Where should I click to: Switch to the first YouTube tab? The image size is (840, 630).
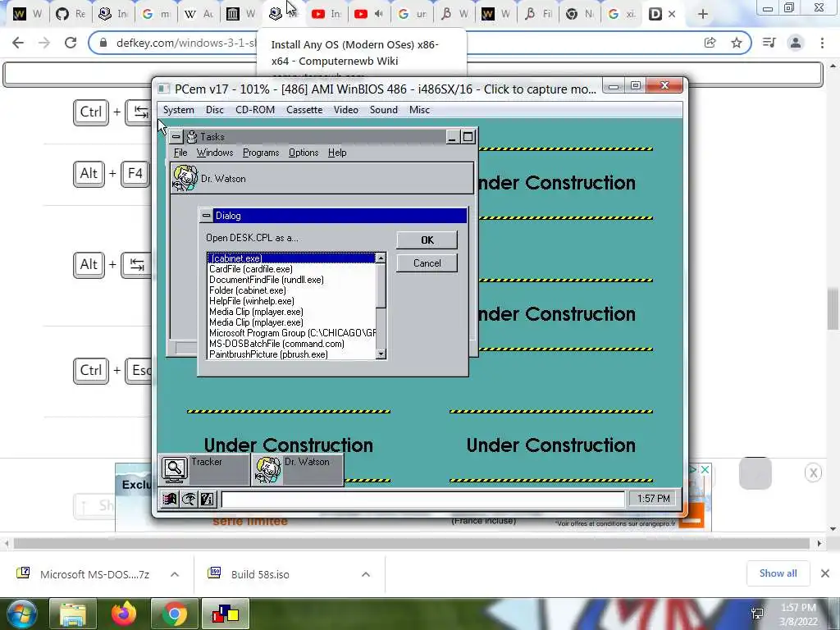pos(326,14)
